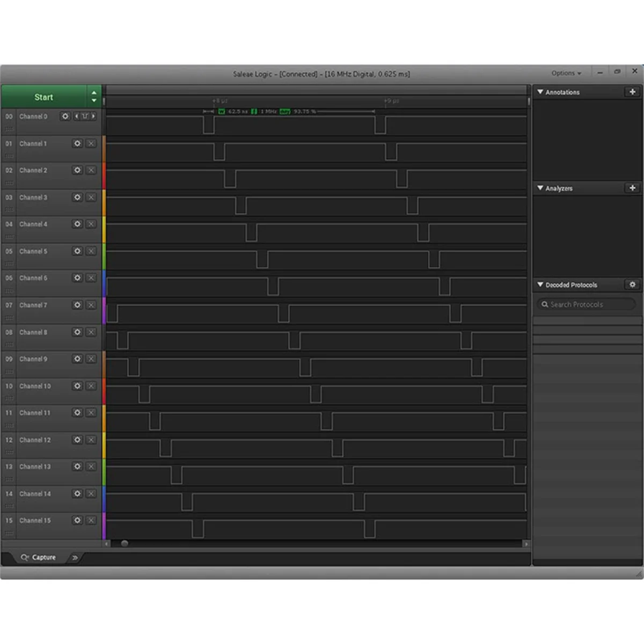Open Channel 8 settings gear
This screenshot has height=644, width=644.
pyautogui.click(x=77, y=332)
